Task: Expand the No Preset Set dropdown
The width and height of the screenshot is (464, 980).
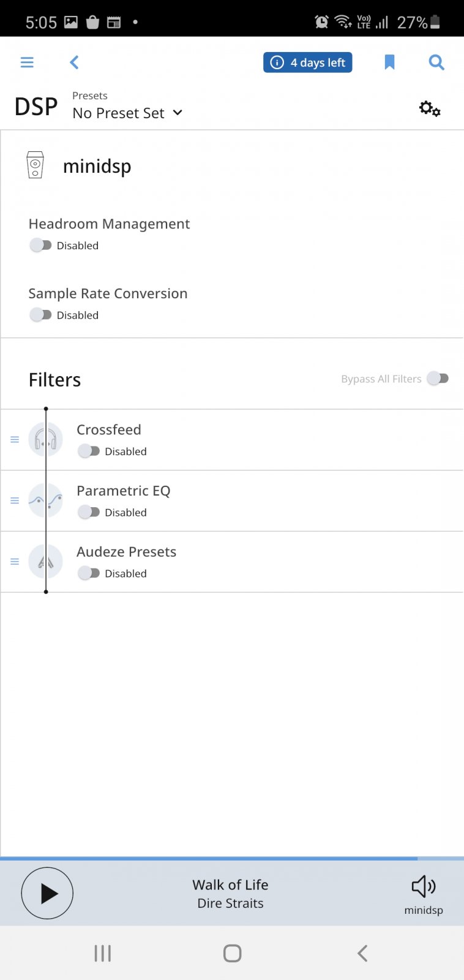Action: coord(127,113)
